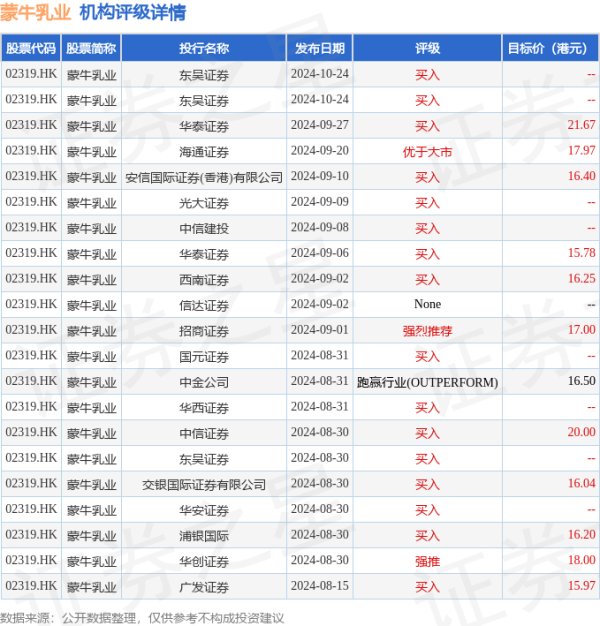Screen dimensions: 600x626
Task: Click the 信达证券 broker cell
Action: click(x=204, y=305)
